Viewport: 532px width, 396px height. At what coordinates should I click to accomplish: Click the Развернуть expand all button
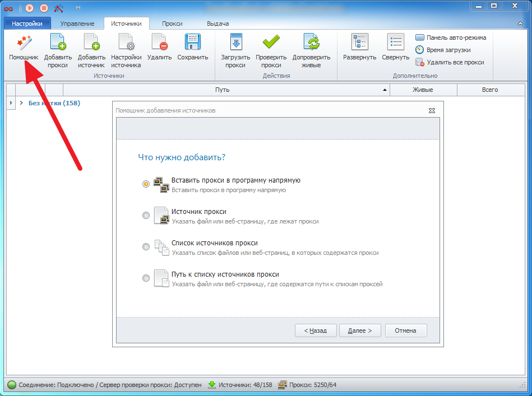point(359,43)
